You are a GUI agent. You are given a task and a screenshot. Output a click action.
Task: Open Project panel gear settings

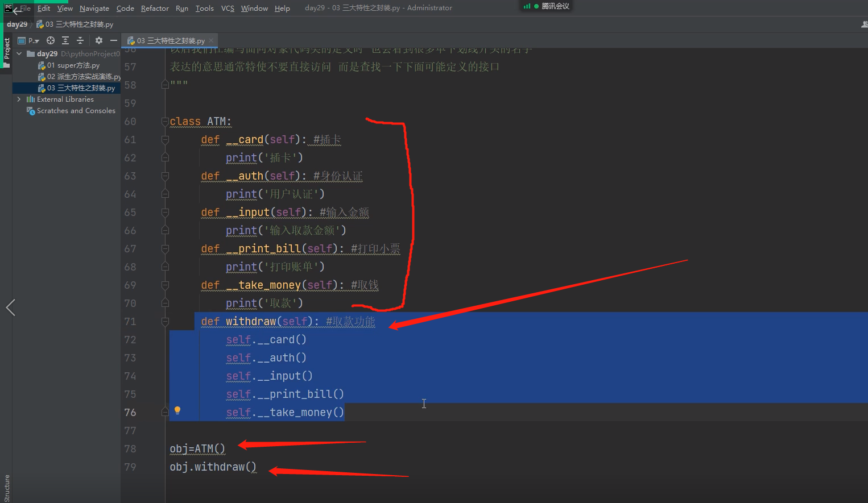(99, 40)
